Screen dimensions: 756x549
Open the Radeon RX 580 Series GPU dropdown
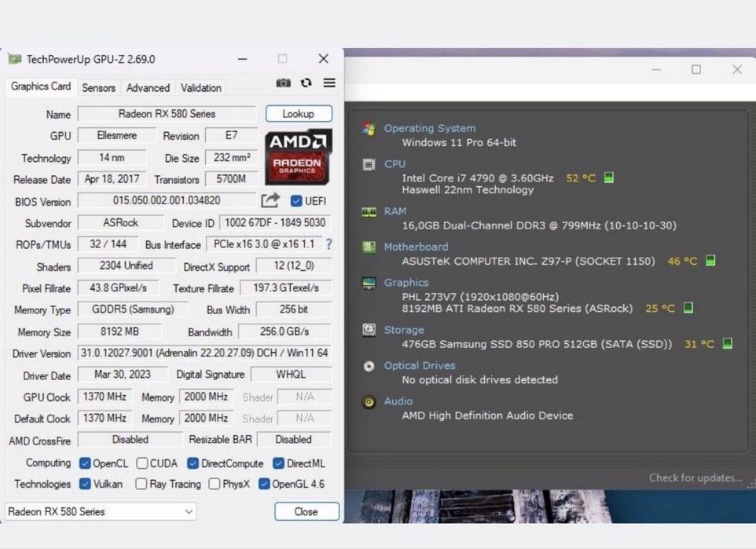pos(101,511)
